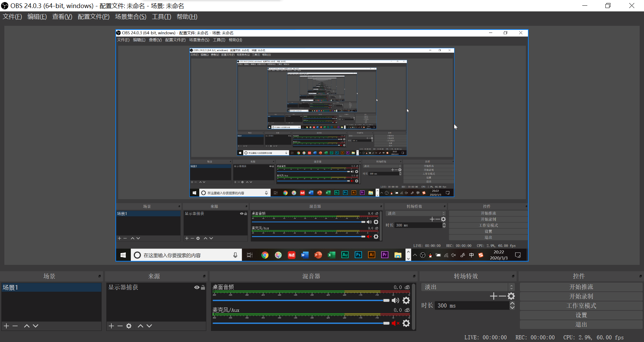This screenshot has width=644, height=342.
Task: Move scene down with the down arrow
Action: click(x=36, y=326)
